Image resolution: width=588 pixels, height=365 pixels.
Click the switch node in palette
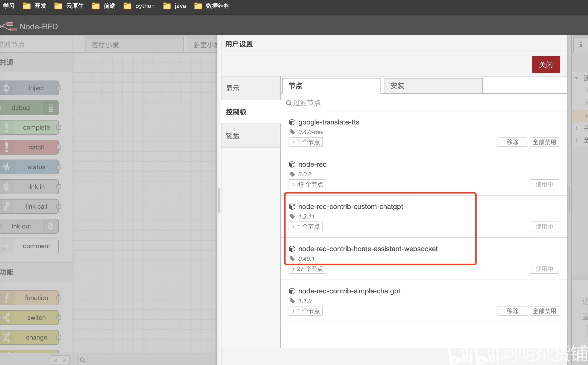pos(36,318)
